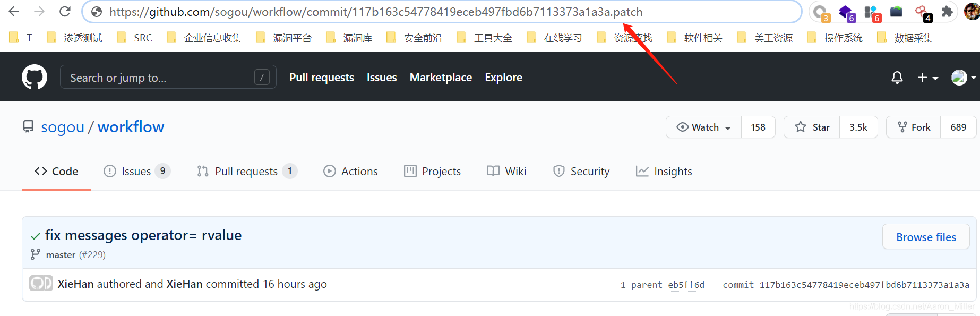
Task: Go back with the browser back arrow
Action: click(14, 11)
